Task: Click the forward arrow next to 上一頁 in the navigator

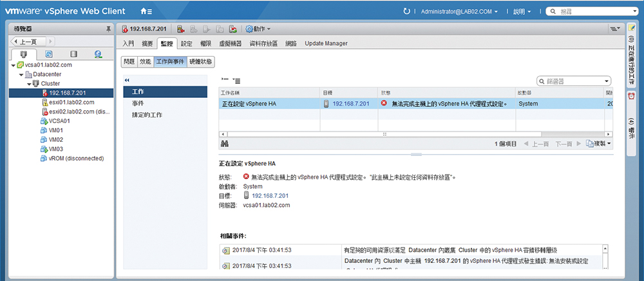Action: [x=50, y=41]
